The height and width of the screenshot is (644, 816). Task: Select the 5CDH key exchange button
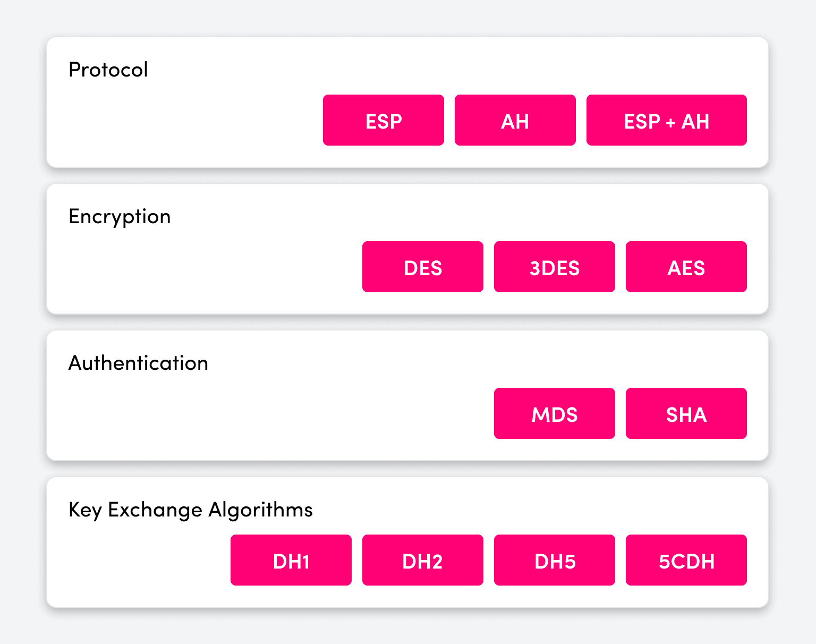(x=686, y=560)
